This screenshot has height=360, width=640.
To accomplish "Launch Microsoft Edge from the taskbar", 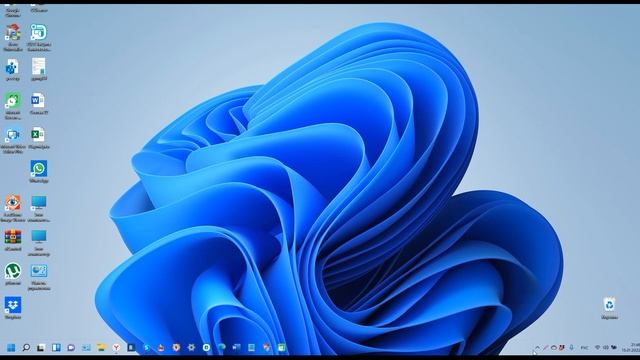I will click(x=222, y=347).
